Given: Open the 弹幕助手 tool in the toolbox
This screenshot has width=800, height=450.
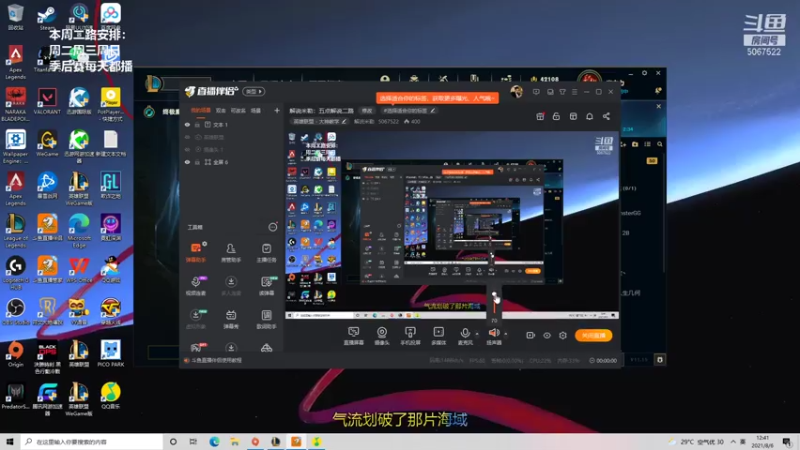Looking at the screenshot, I should 195,253.
